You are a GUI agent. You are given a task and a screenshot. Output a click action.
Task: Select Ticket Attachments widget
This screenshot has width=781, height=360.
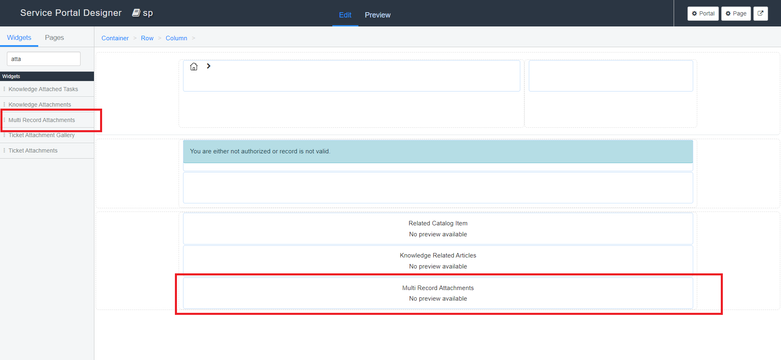click(x=47, y=150)
